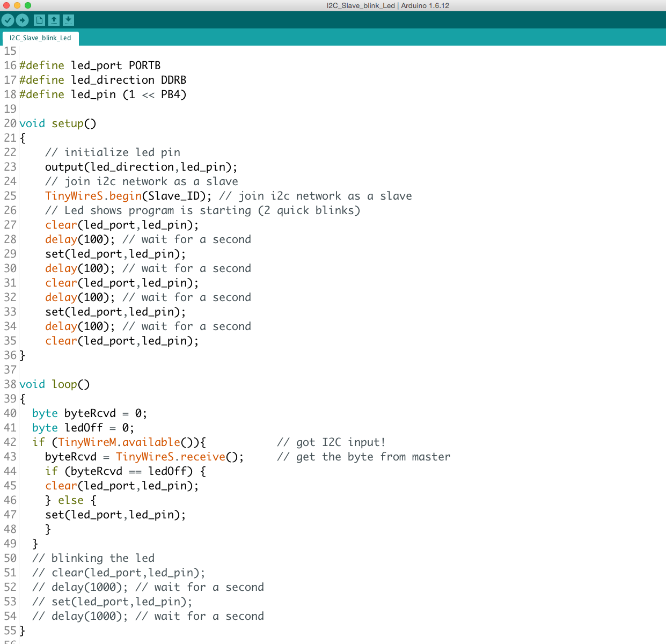Click the Upload arrow icon
This screenshot has height=644, width=666.
(x=22, y=20)
